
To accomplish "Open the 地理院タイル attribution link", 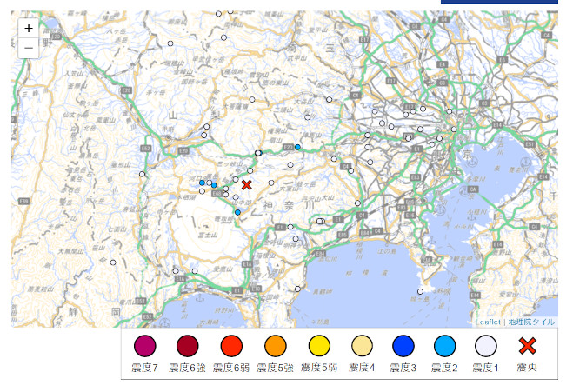I will (x=531, y=322).
